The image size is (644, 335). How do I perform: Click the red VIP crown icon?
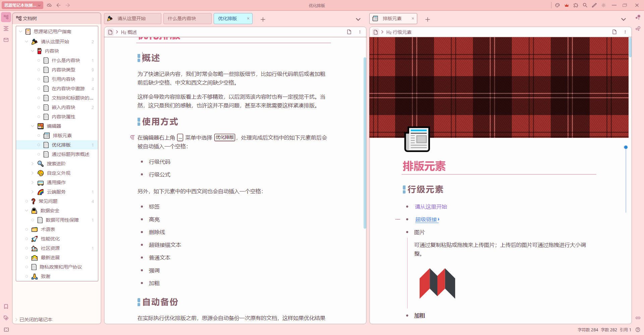[x=567, y=5]
